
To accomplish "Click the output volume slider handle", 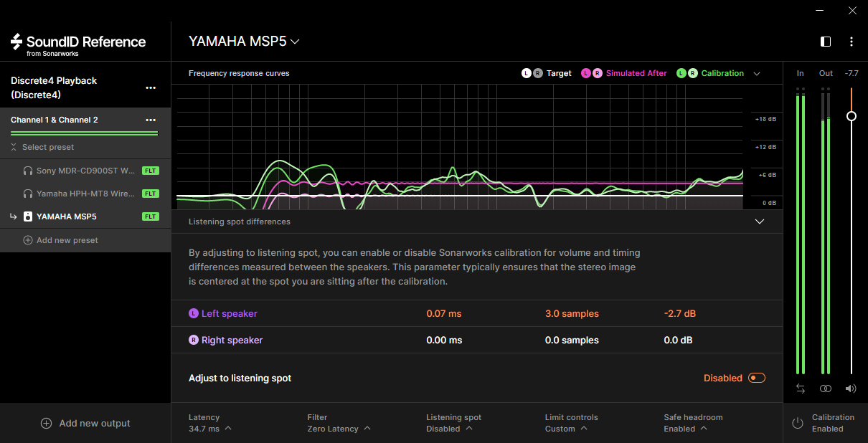I will click(x=852, y=115).
